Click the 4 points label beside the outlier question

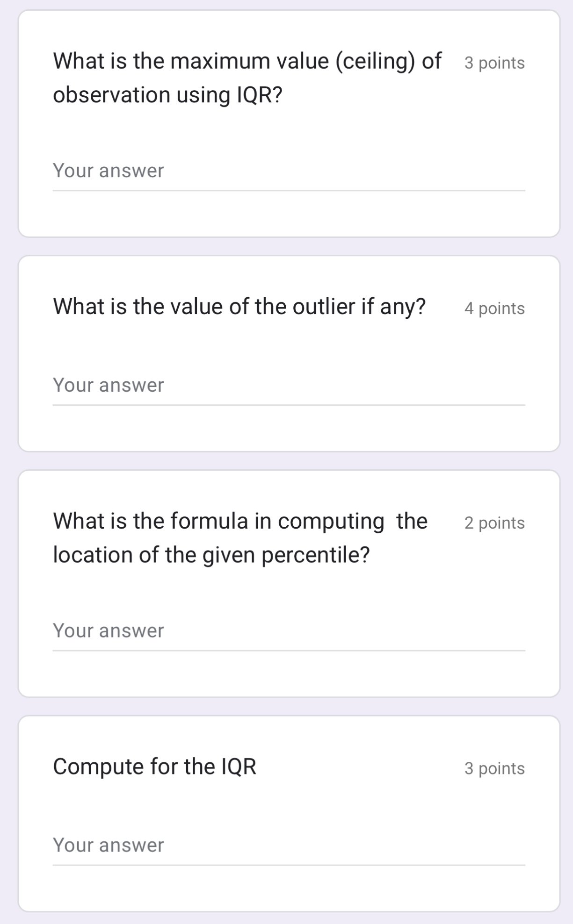coord(495,308)
